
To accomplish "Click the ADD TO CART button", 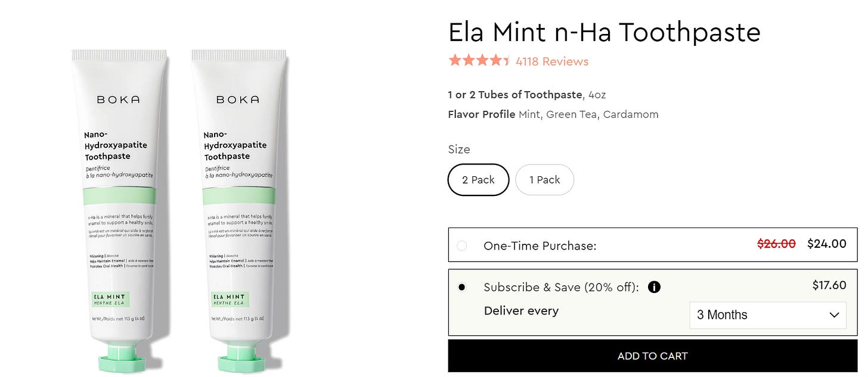I will (x=653, y=356).
